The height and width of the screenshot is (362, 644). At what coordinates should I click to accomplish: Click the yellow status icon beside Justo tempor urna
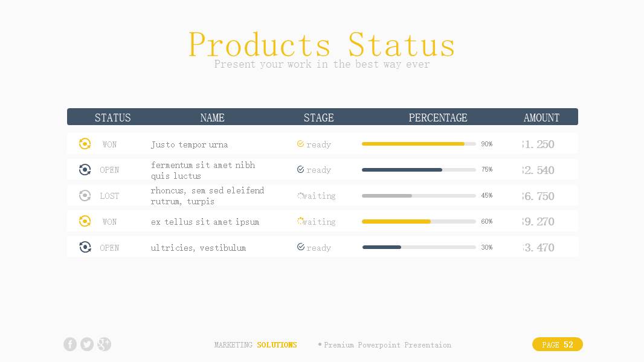pyautogui.click(x=85, y=144)
